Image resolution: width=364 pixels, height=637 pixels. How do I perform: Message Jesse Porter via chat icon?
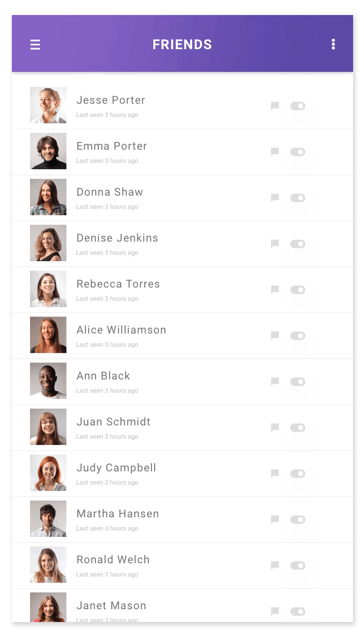275,106
